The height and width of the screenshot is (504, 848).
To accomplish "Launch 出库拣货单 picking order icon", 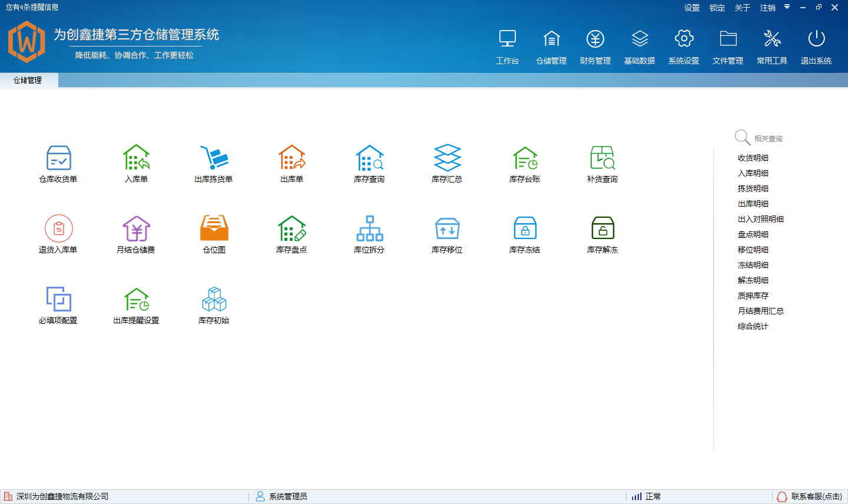I will coord(214,158).
